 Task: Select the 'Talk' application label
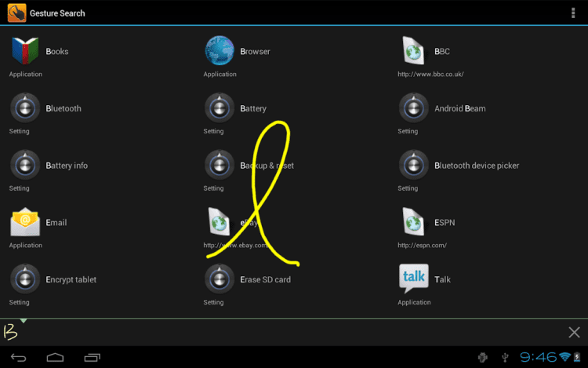pos(442,279)
